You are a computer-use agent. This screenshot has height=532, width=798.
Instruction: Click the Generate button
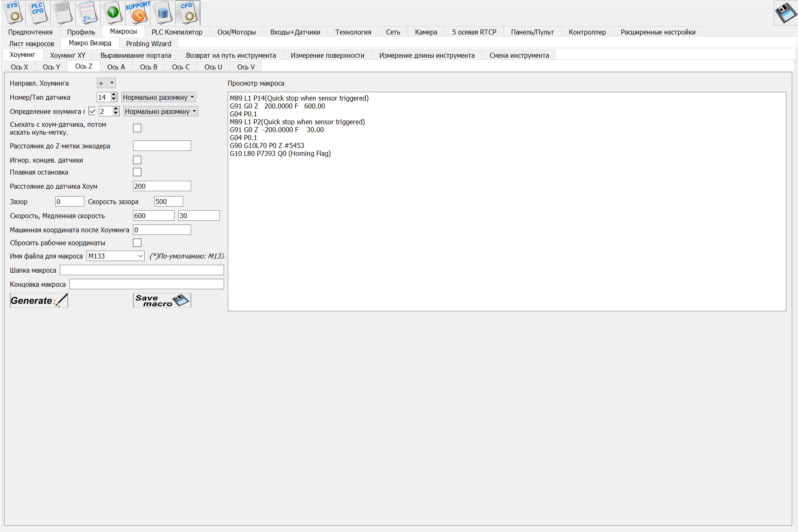point(39,300)
